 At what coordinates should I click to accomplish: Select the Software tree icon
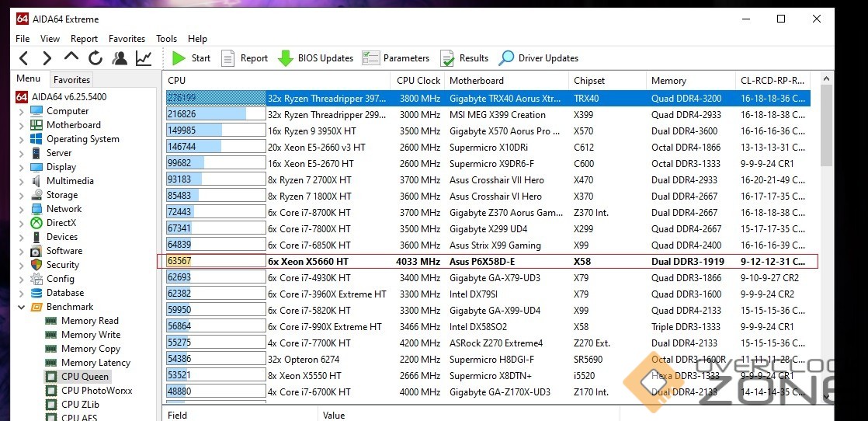[x=36, y=251]
